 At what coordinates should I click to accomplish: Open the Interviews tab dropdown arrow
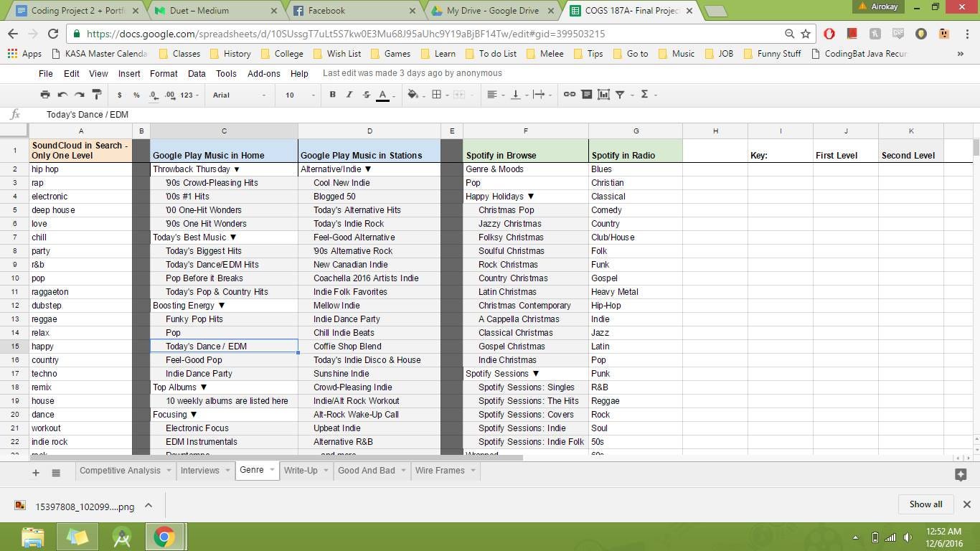click(228, 471)
